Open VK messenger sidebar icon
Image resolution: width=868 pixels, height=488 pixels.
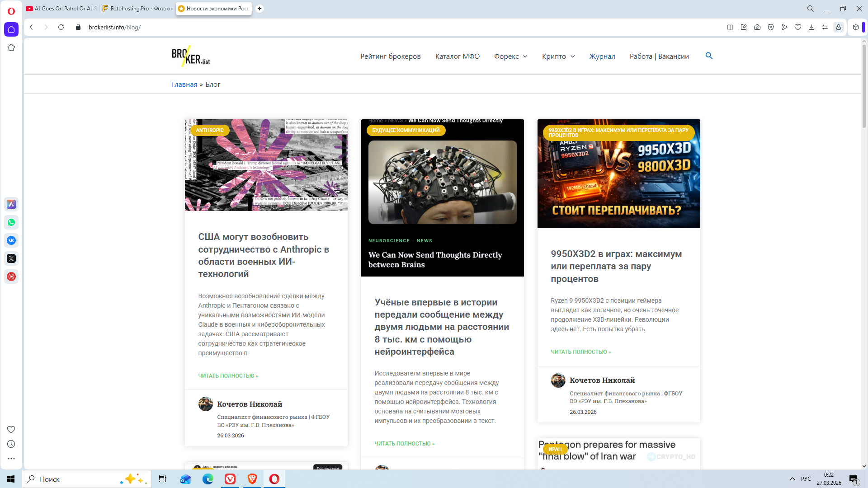tap(11, 240)
